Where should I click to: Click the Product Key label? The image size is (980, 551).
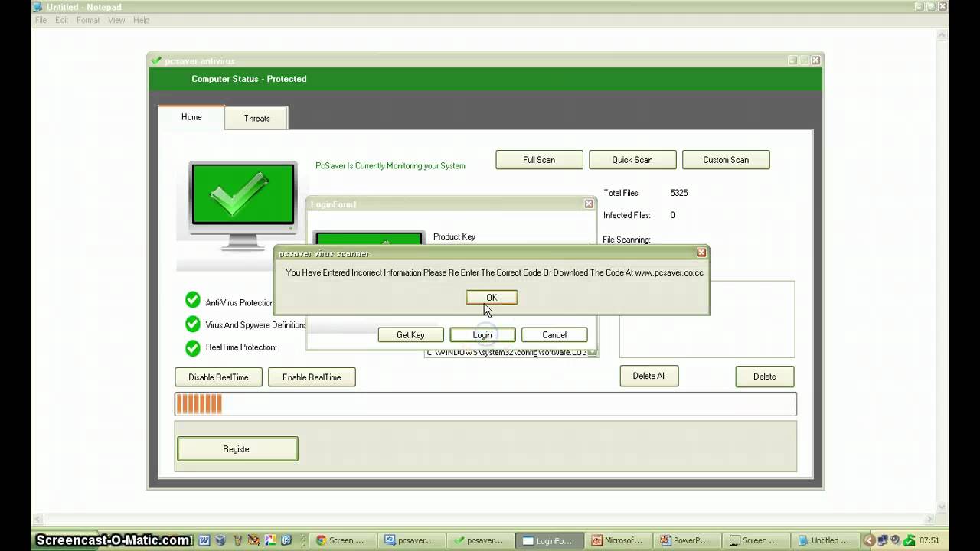(x=454, y=236)
